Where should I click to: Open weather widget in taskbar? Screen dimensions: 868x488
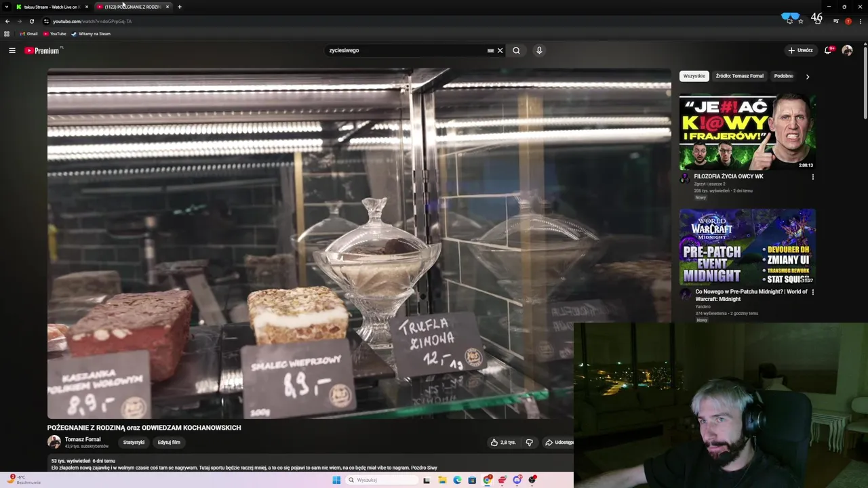click(x=23, y=479)
